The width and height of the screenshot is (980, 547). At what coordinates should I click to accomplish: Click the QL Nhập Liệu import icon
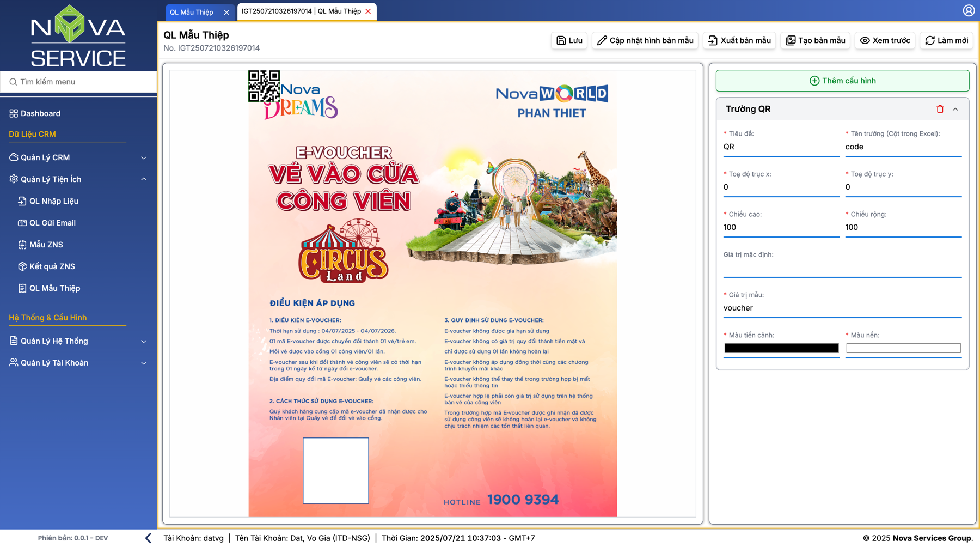click(22, 201)
